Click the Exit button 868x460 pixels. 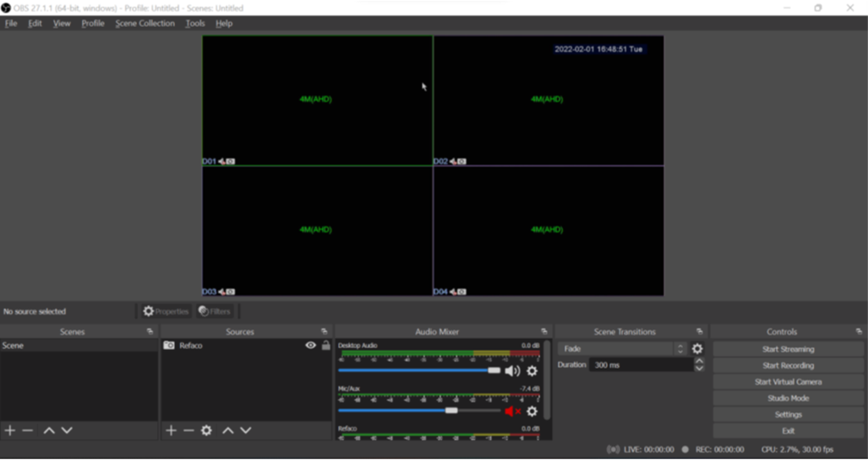(x=789, y=430)
